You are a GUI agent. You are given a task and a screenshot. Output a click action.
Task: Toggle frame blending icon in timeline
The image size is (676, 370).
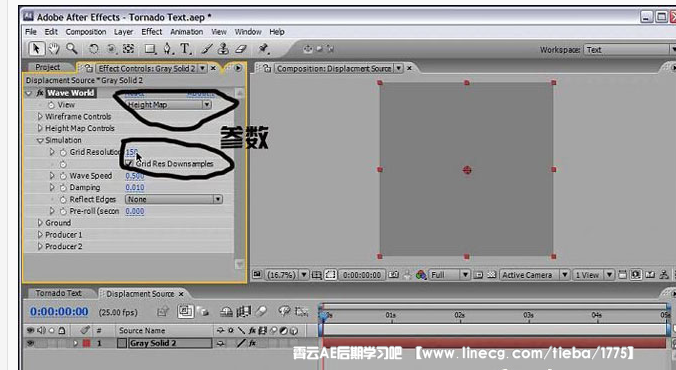244,311
